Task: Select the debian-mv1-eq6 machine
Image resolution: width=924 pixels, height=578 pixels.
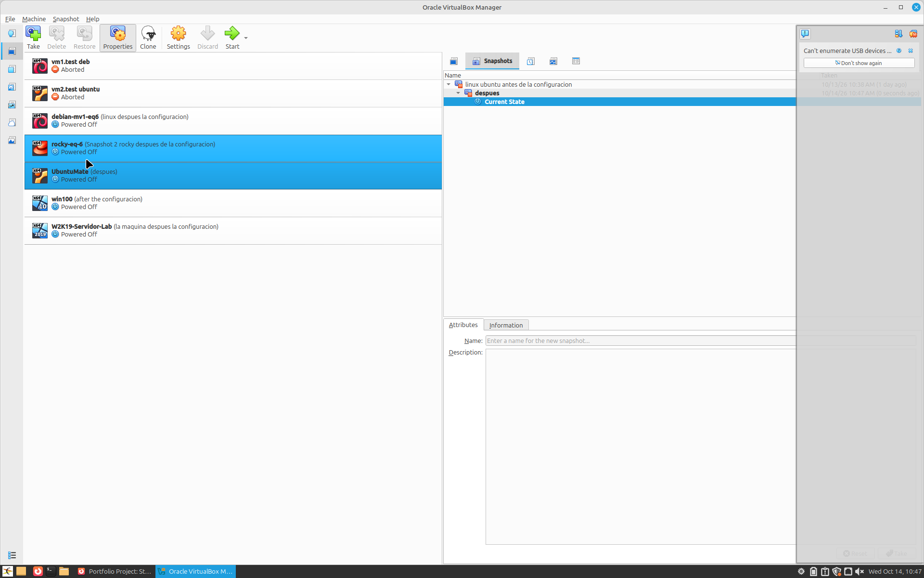Action: (233, 121)
